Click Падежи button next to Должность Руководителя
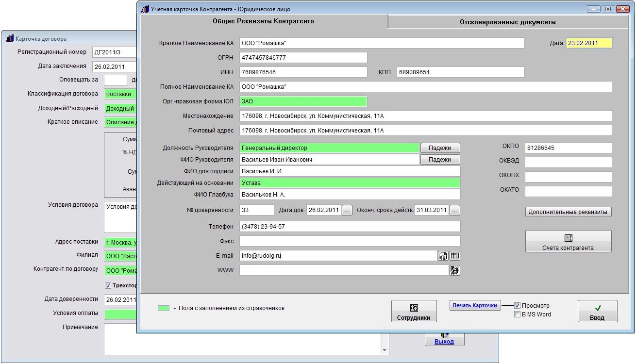Screen dimensions: 636x364 coord(440,148)
